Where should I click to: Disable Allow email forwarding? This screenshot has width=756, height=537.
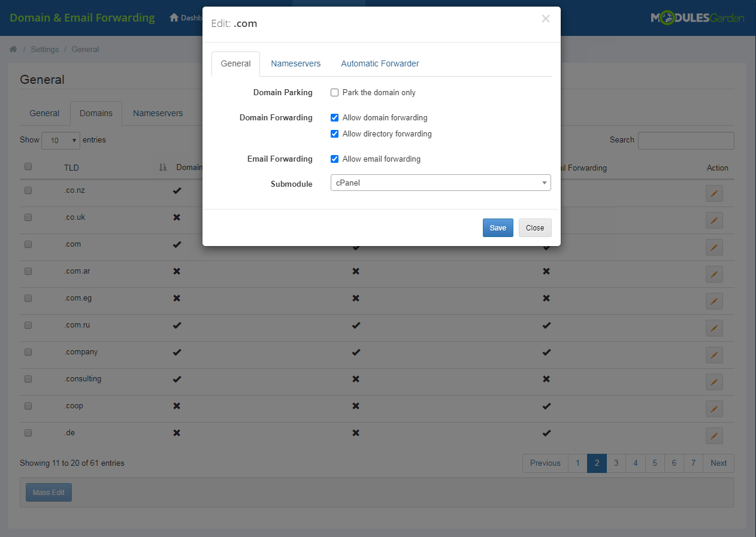334,159
